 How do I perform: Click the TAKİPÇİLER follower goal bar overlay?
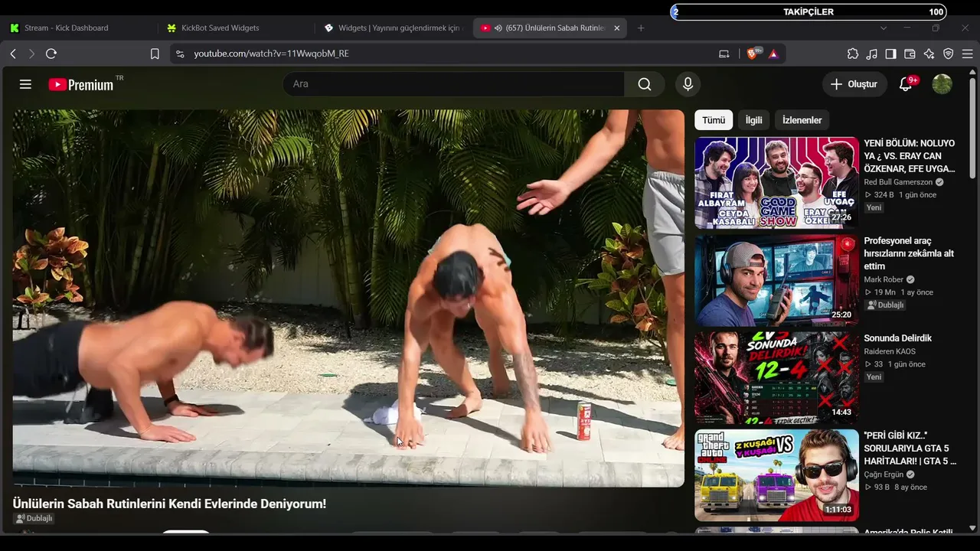[x=808, y=11]
